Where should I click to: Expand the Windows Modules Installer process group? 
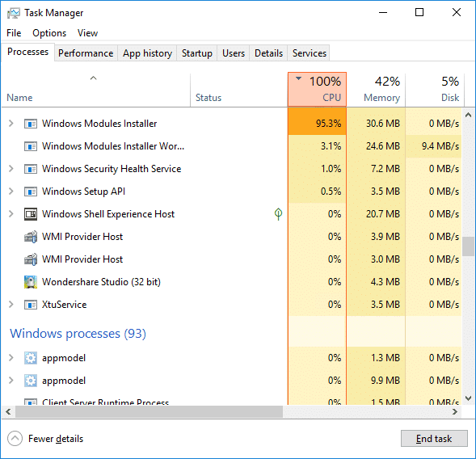pos(11,124)
